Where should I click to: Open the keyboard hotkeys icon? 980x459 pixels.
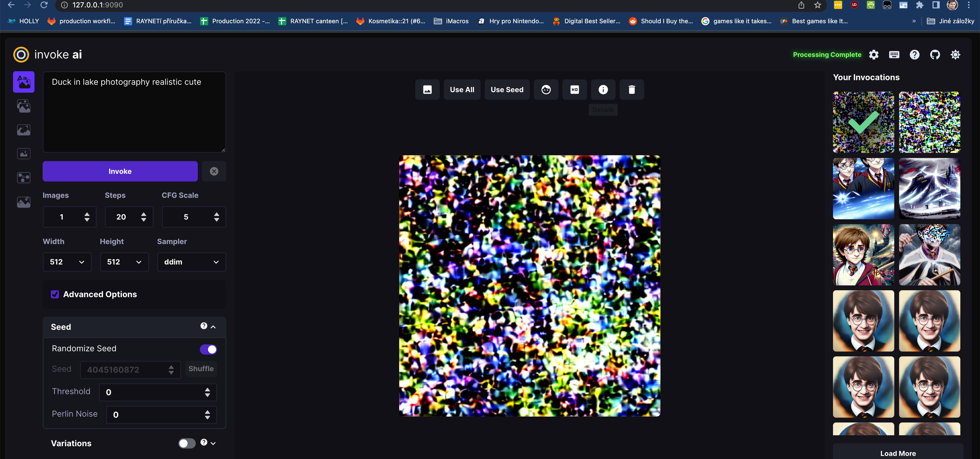894,55
